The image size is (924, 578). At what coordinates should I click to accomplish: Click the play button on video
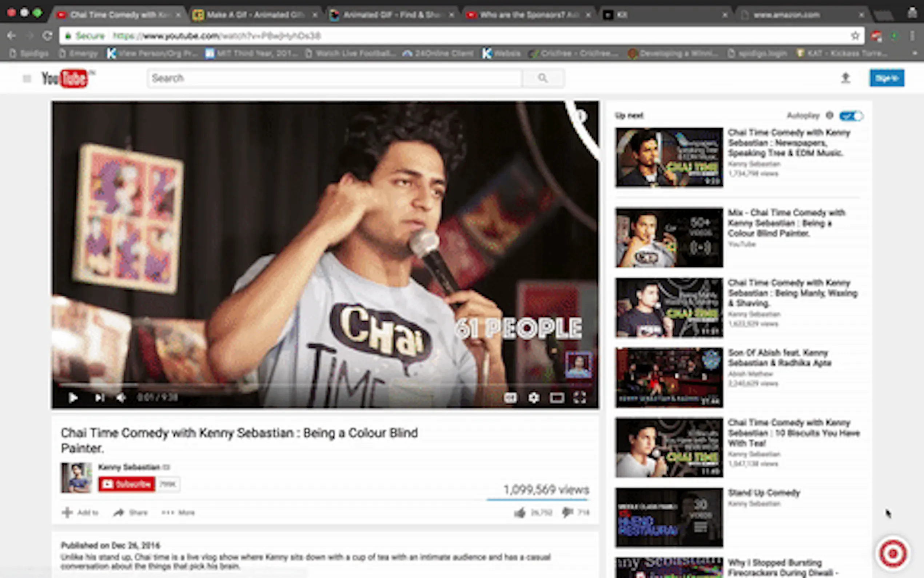pyautogui.click(x=73, y=398)
